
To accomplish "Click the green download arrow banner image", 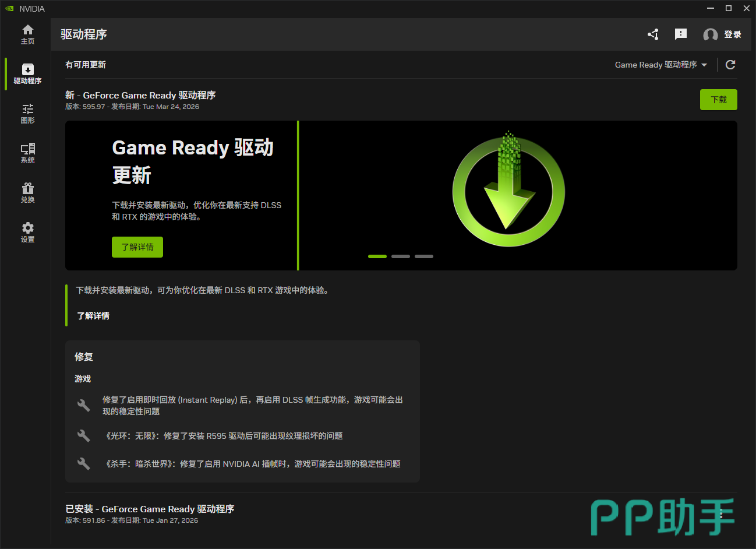I will 508,189.
